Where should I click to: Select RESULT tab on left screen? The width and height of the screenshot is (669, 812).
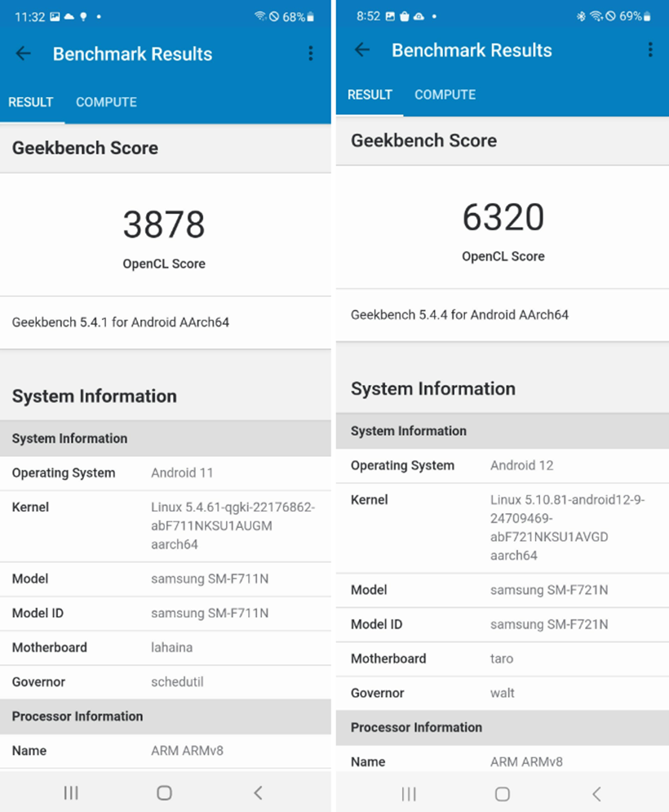[30, 102]
